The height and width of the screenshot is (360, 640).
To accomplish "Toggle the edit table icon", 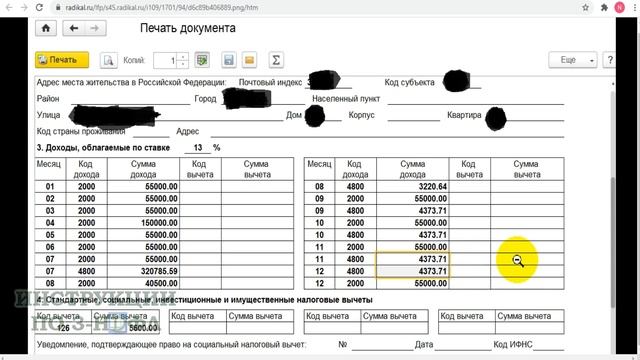I will [202, 60].
